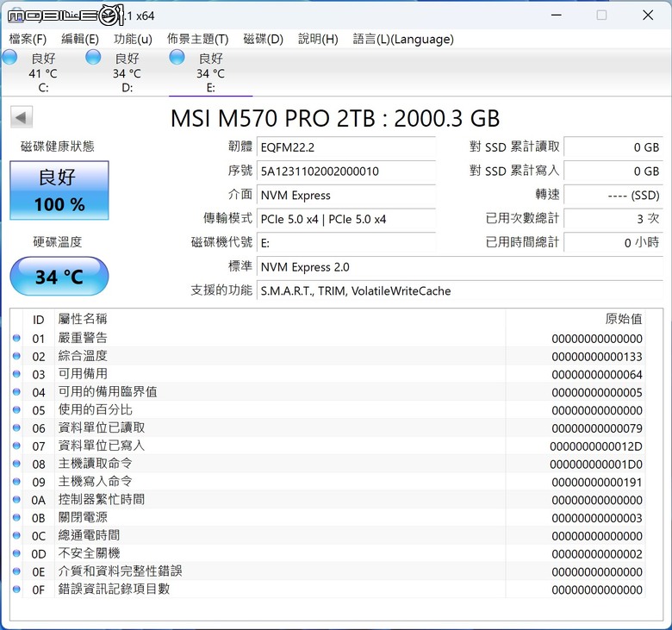Click status dot for attribute 01 嚴重警告
This screenshot has height=630, width=672.
(x=16, y=338)
